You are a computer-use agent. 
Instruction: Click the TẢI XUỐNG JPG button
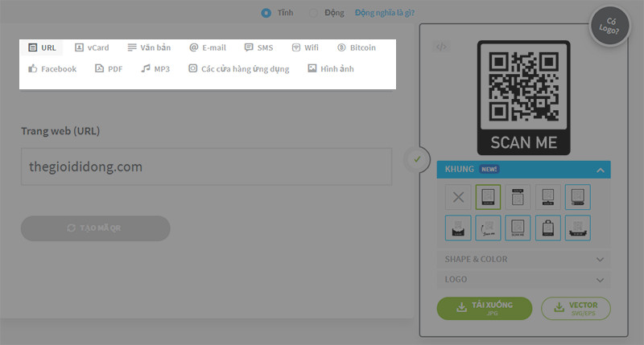(x=485, y=309)
